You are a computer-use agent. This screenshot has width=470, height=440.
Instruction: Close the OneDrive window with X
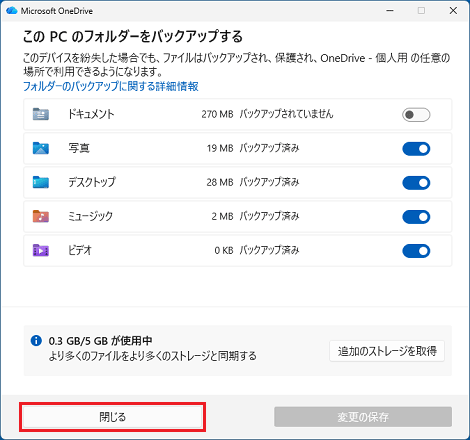[x=453, y=11]
